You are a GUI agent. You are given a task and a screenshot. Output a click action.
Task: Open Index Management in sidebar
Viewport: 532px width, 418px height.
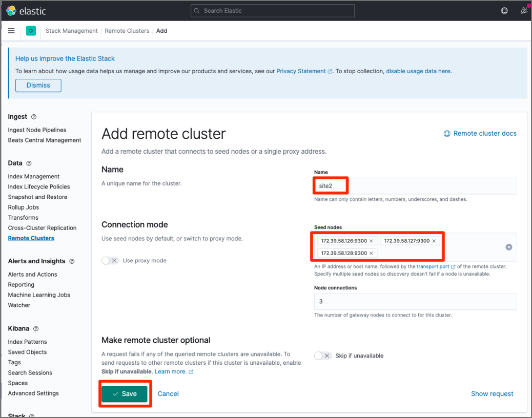34,177
